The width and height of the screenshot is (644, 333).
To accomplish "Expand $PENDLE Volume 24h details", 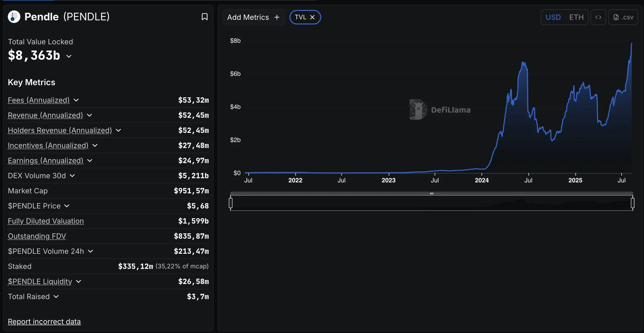I will 90,251.
